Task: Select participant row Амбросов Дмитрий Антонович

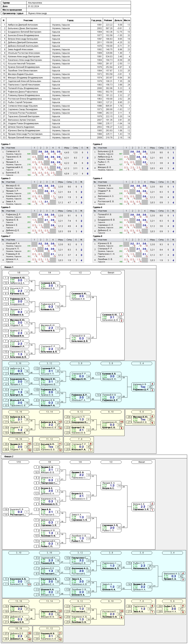Action: 66,25
